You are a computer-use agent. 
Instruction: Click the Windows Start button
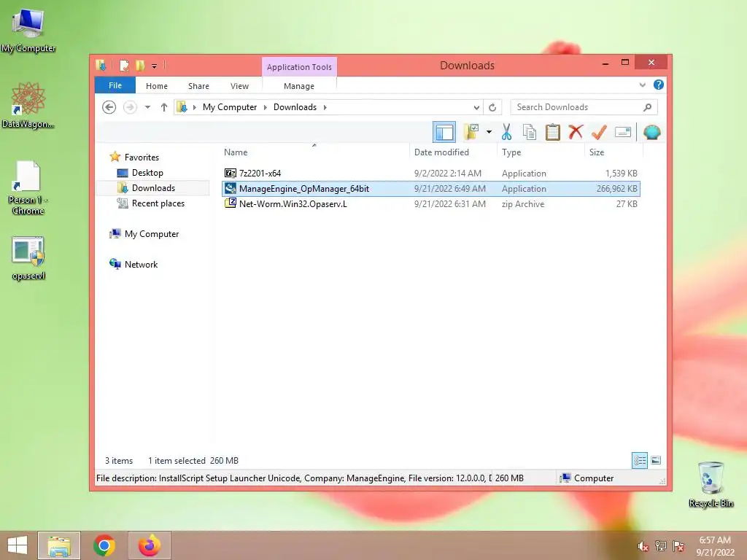point(18,545)
